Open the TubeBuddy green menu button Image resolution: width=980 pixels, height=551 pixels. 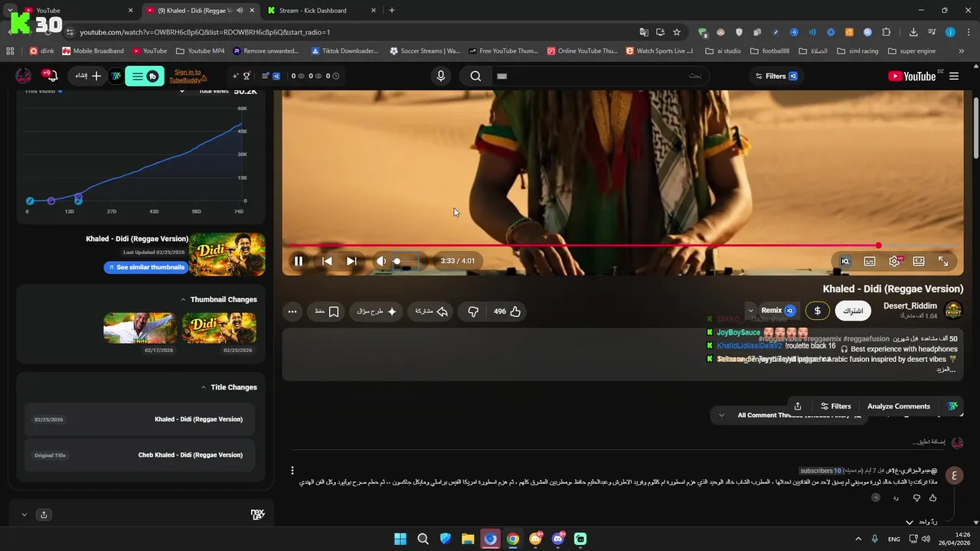145,76
